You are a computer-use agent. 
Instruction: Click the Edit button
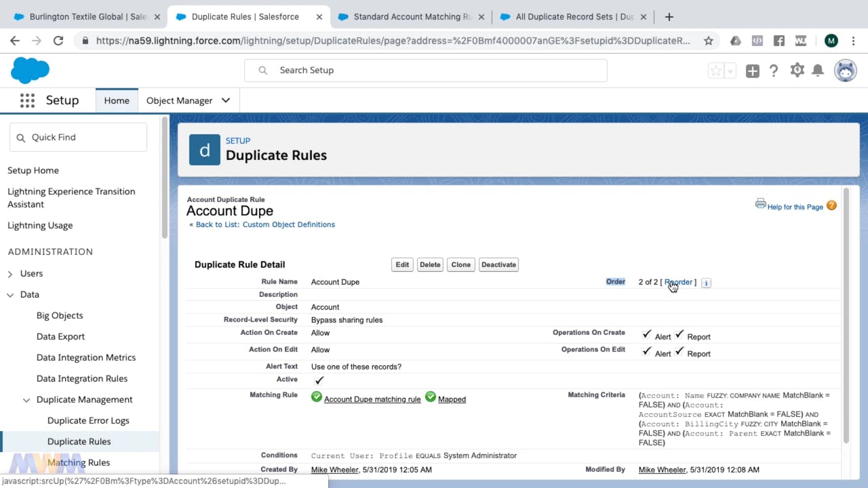(x=402, y=265)
